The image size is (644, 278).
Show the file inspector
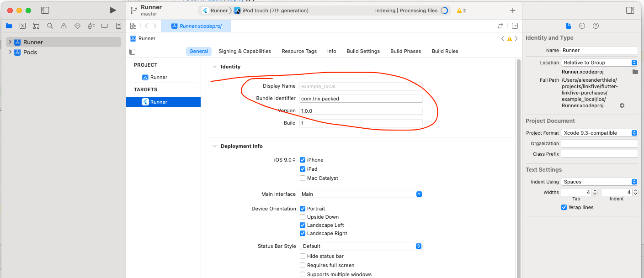(569, 26)
